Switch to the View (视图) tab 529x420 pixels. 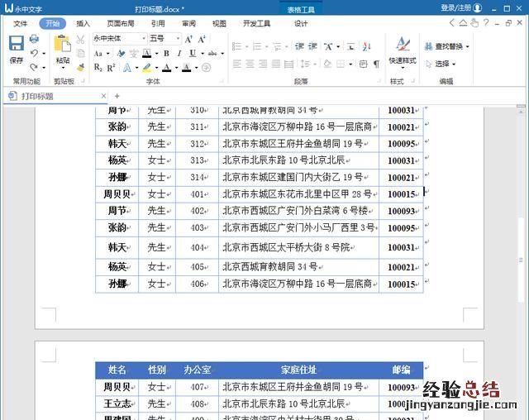[x=219, y=23]
